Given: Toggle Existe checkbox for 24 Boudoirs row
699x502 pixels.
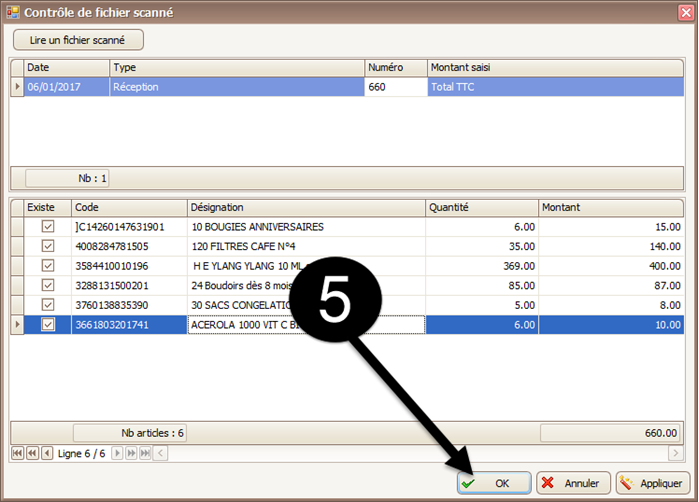Looking at the screenshot, I should point(48,285).
